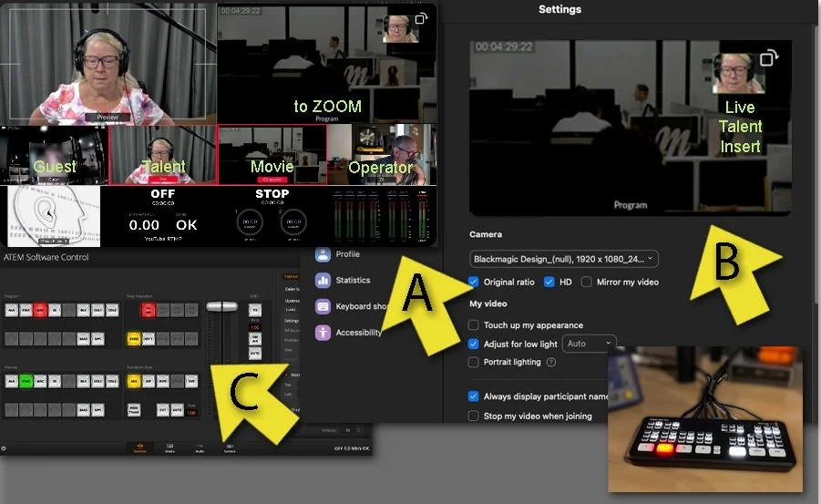Screen dimensions: 821x504
Task: Click the CUT transition button
Action: pos(163,410)
